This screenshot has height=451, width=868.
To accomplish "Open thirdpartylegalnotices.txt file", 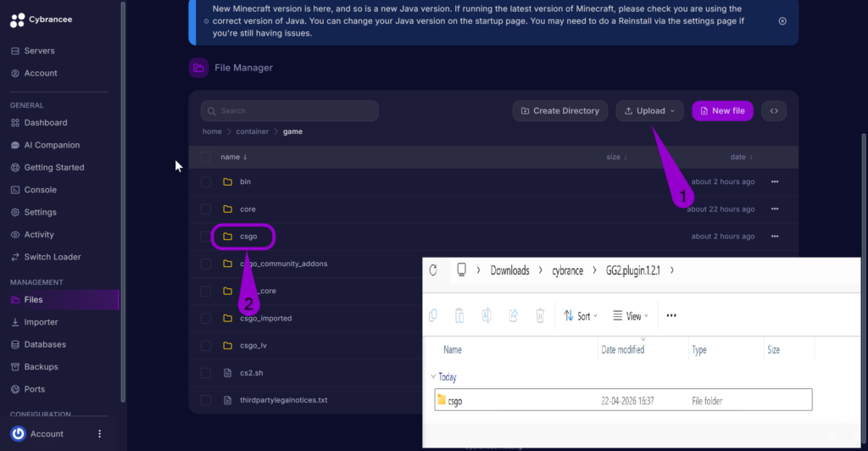I will [x=283, y=400].
